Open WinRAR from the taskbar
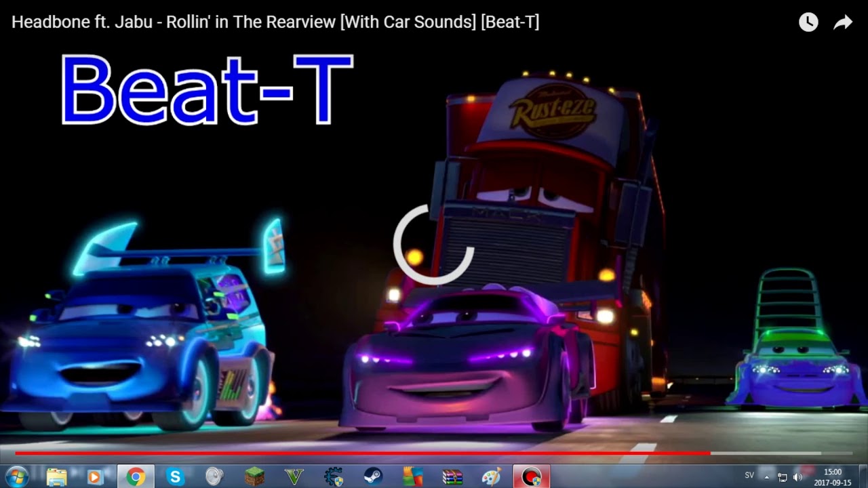This screenshot has height=488, width=868. pos(452,477)
